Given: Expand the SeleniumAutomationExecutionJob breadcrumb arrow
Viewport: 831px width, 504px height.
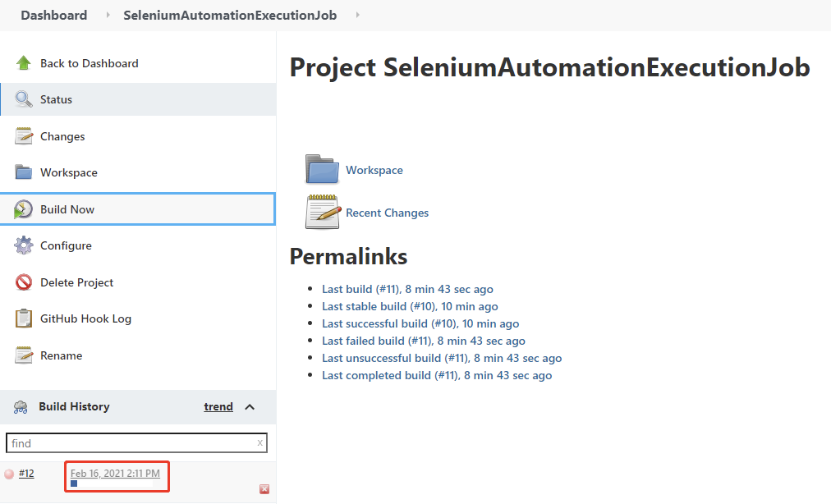Looking at the screenshot, I should coord(357,16).
